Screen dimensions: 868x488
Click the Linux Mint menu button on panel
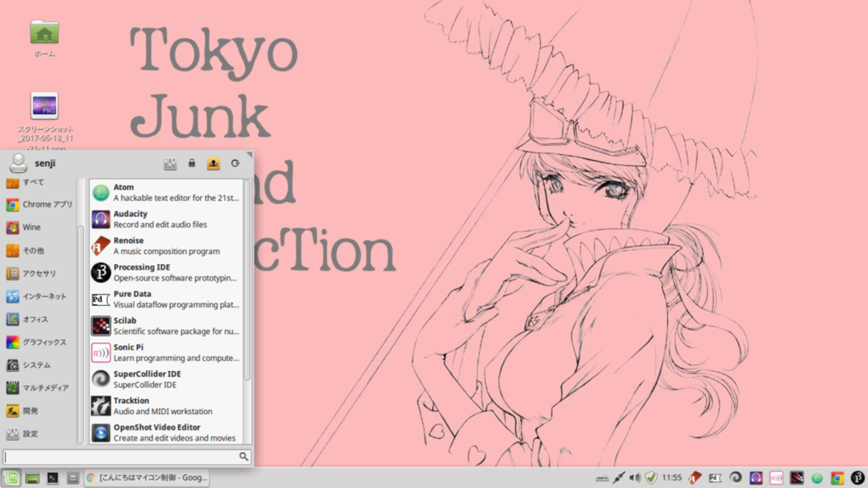coord(11,478)
